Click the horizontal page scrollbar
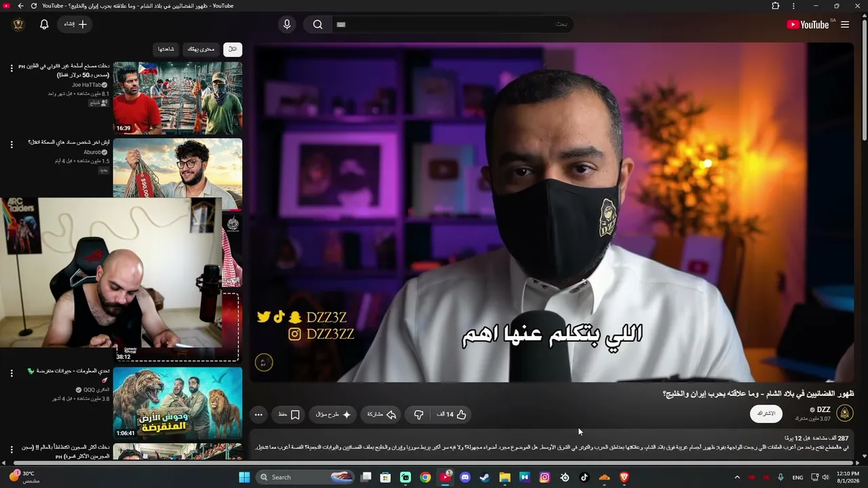 (434, 463)
